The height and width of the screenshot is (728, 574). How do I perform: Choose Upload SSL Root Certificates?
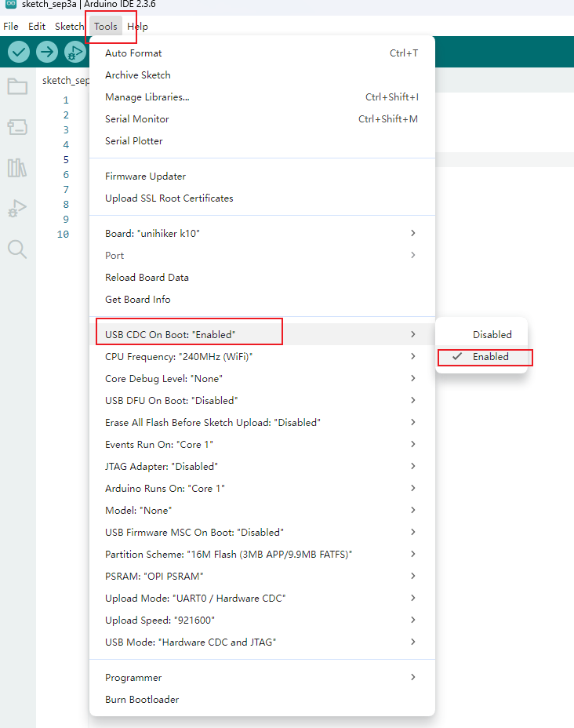(262, 198)
